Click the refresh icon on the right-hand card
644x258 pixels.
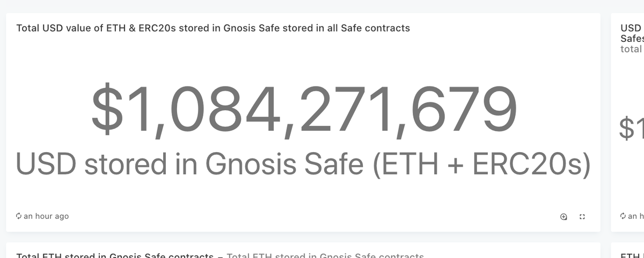(x=623, y=216)
